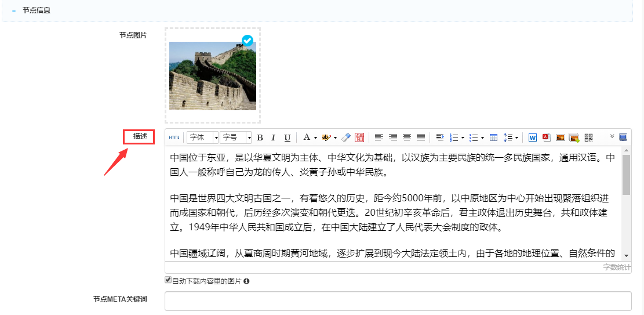
Task: Click the editor vertical scrollbar thumb
Action: 626,175
